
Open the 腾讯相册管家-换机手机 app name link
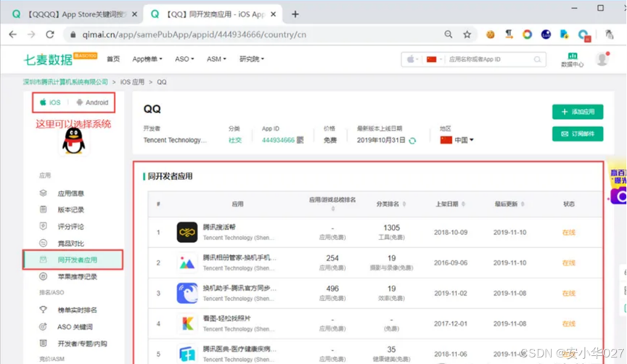click(239, 257)
